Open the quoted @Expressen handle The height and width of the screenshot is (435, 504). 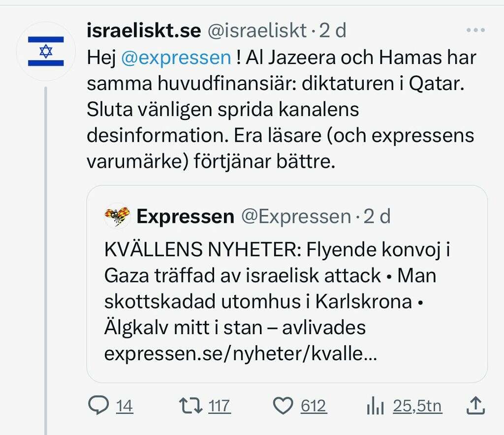(296, 216)
